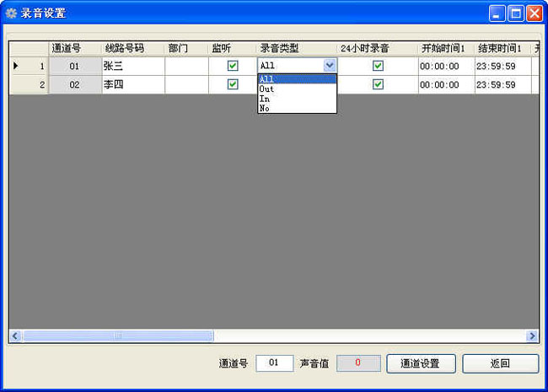The width and height of the screenshot is (548, 392).
Task: Click the horizontal scrollbar thumb
Action: click(x=118, y=336)
